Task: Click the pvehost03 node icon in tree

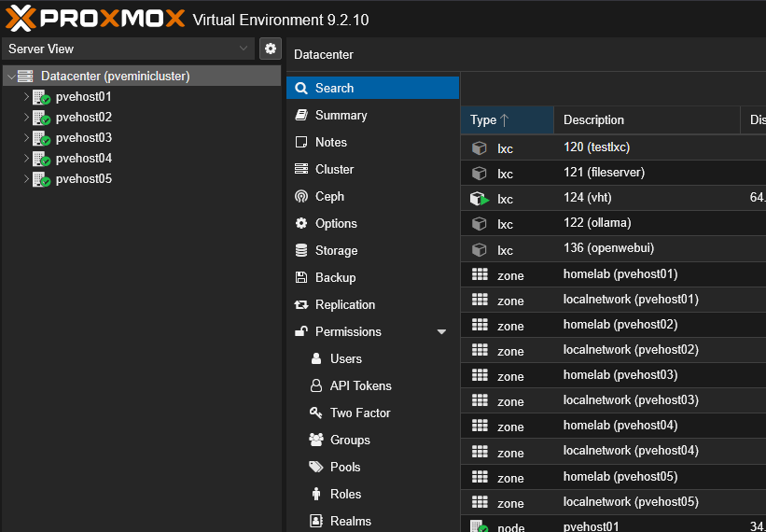Action: tap(42, 138)
